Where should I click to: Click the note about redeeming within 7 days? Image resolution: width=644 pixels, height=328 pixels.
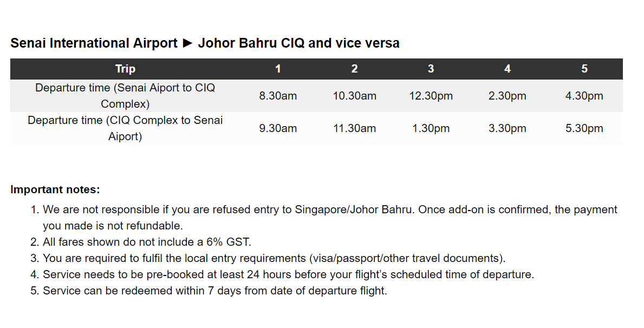click(x=214, y=291)
